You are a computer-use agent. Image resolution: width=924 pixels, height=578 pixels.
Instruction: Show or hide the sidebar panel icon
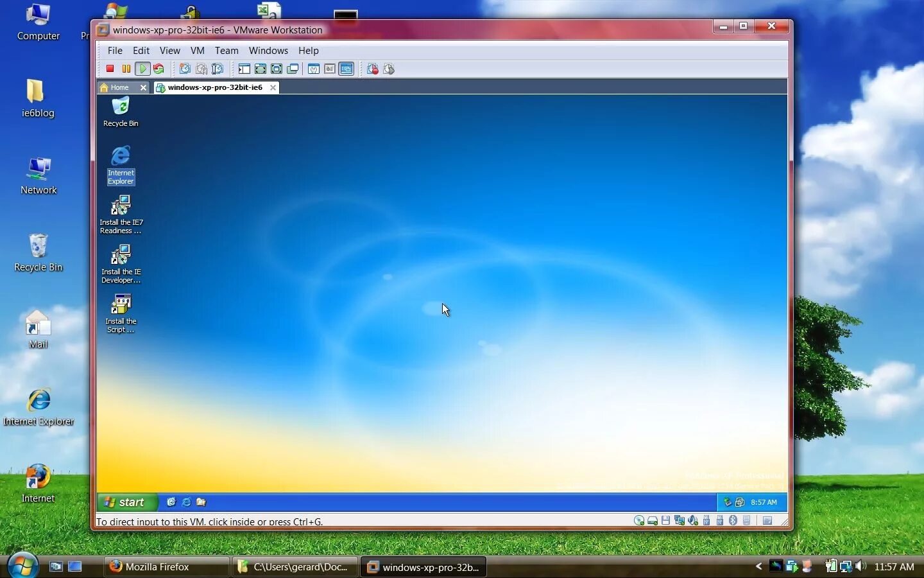pyautogui.click(x=244, y=69)
